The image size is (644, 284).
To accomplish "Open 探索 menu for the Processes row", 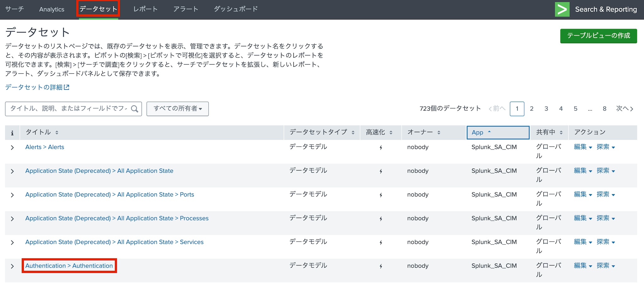I will click(x=606, y=218).
